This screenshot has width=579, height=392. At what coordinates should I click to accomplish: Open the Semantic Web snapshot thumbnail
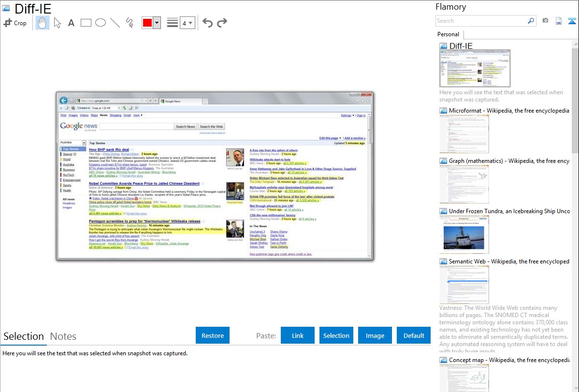464,285
